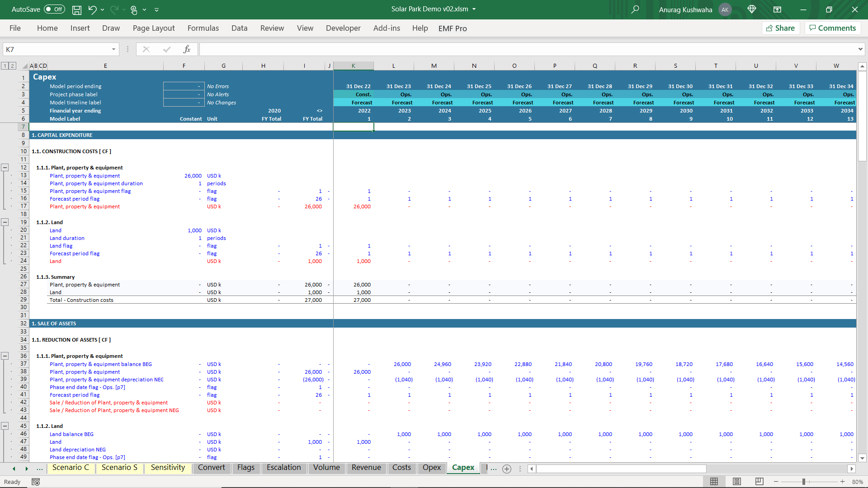Click the Touch/Mouse mode icon

coord(134,9)
